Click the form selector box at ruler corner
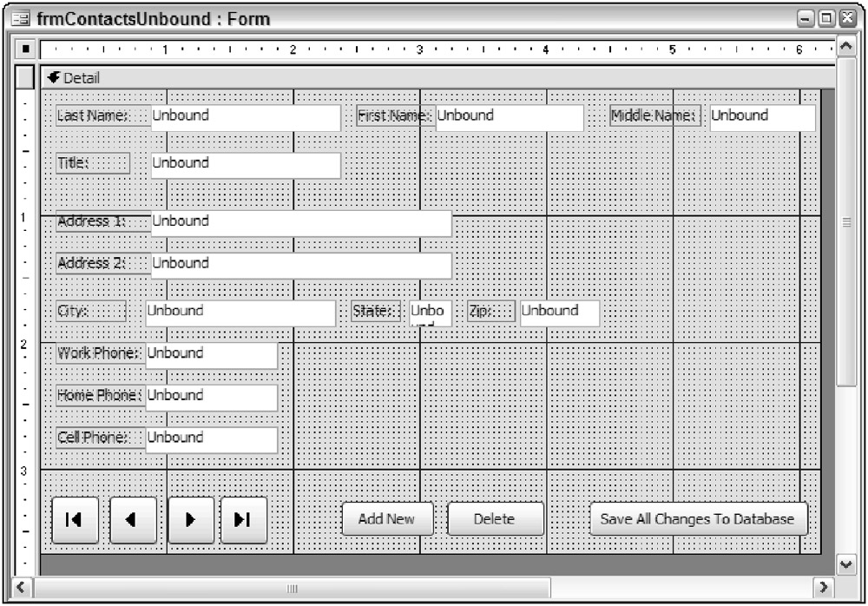Screen dimensions: 868x606 25,48
